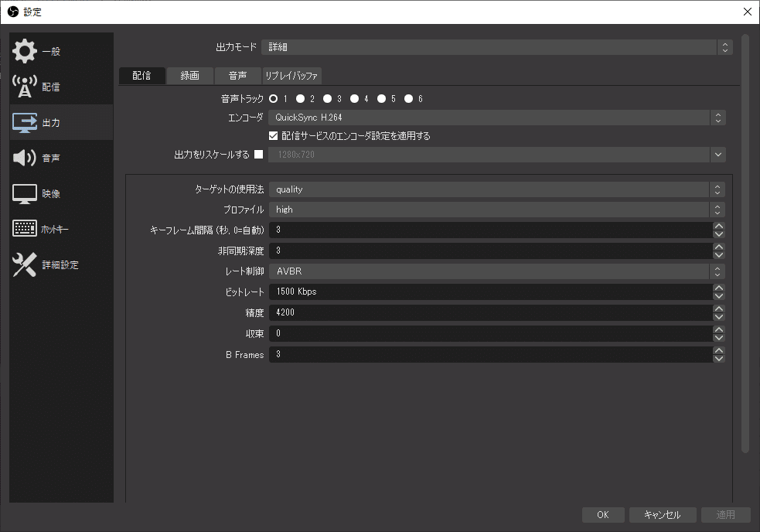Increase 非同期深度 with up arrow
This screenshot has width=760, height=532.
pyautogui.click(x=719, y=247)
